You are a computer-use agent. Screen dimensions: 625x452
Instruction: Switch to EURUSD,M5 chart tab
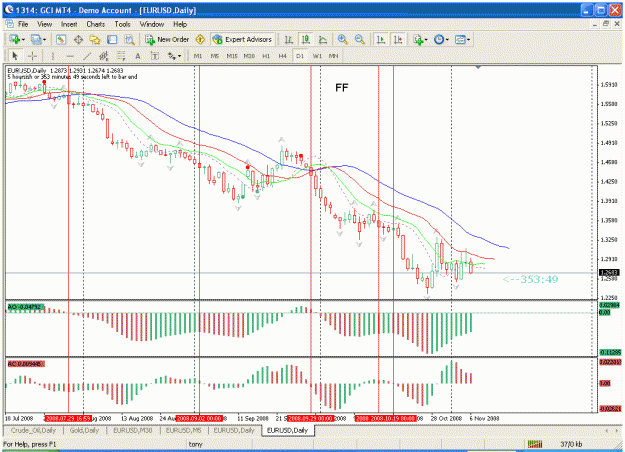(183, 430)
